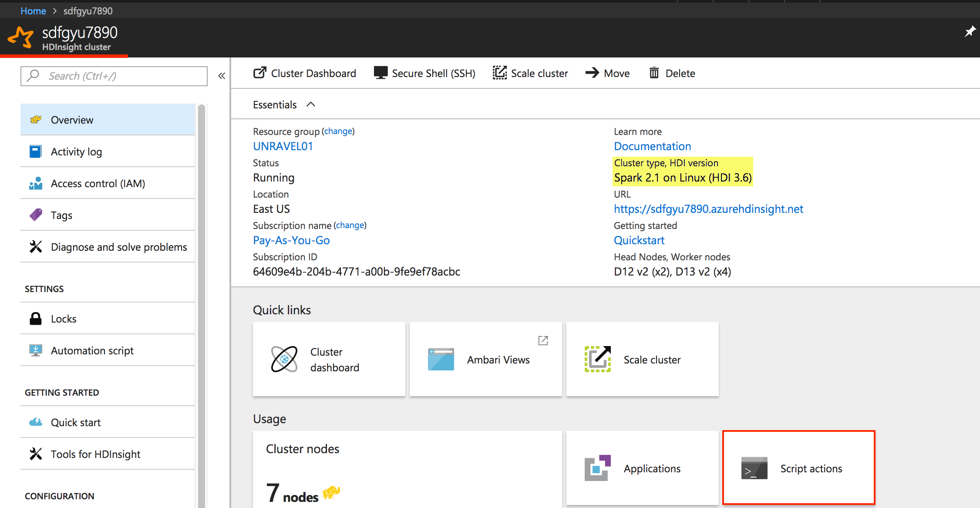Click the Cluster dashboard globe tile icon
980x508 pixels.
pos(284,359)
